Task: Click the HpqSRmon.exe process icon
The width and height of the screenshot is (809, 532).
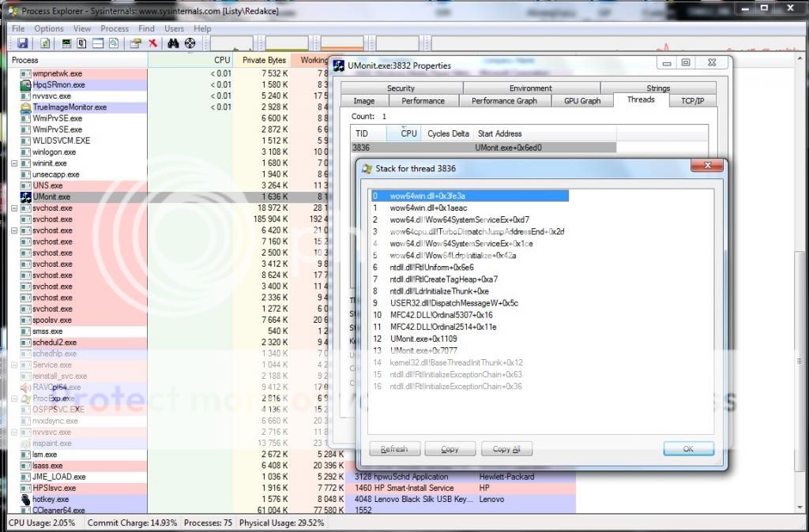Action: click(x=26, y=85)
